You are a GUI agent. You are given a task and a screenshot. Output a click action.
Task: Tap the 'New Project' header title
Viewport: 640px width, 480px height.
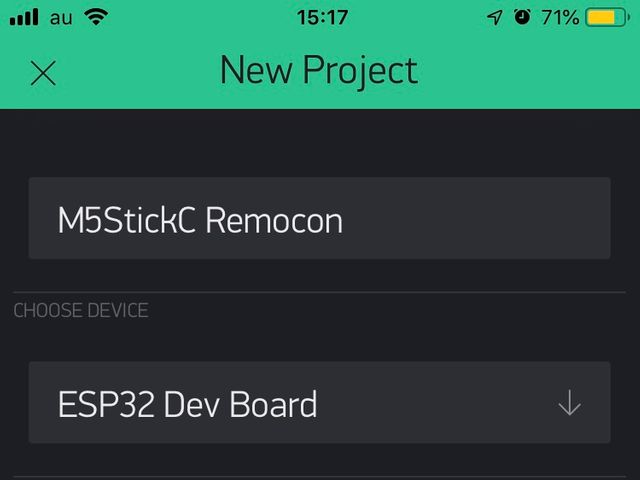pos(319,71)
